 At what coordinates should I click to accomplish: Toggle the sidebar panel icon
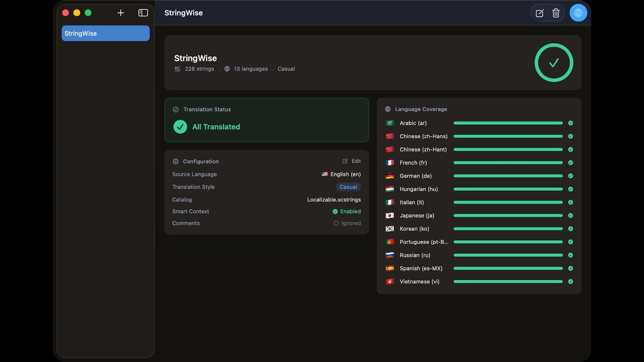coord(143,13)
